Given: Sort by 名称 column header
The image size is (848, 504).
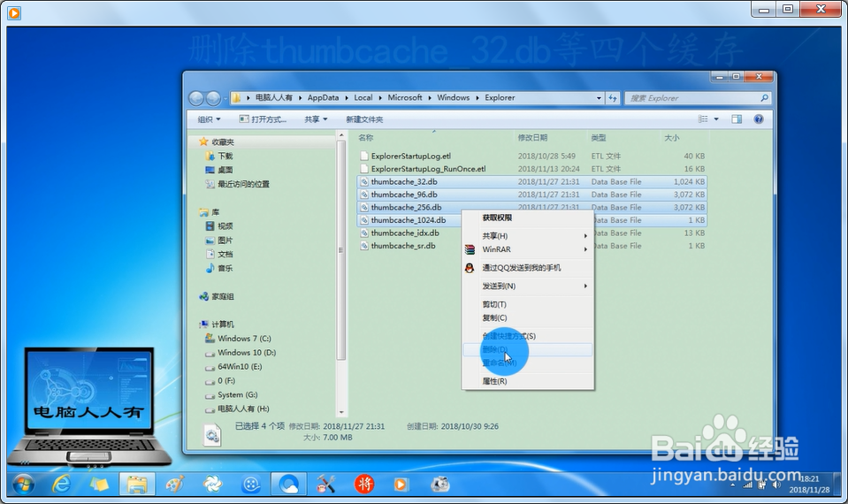Looking at the screenshot, I should click(x=365, y=137).
